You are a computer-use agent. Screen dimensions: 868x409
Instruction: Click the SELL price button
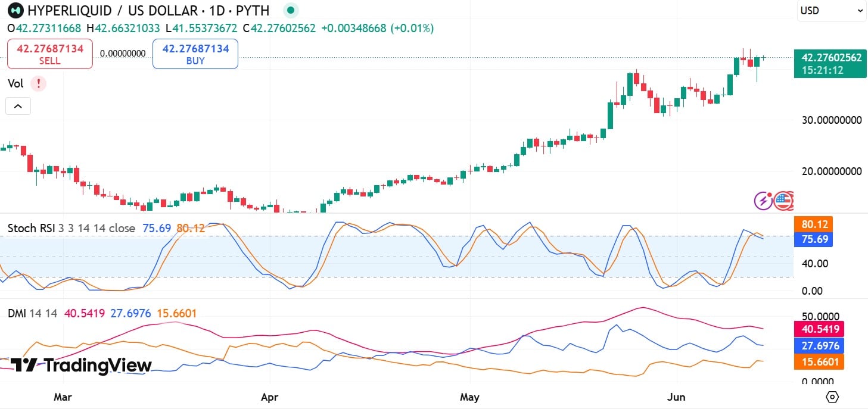[x=50, y=54]
